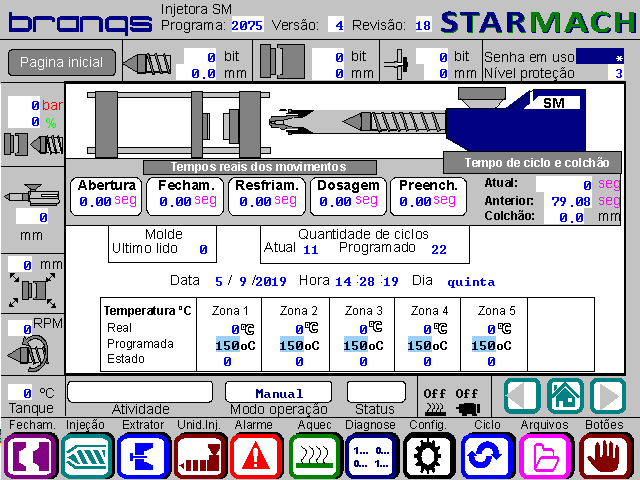Select the Resfriam. time box
640x480 pixels.
(x=267, y=196)
